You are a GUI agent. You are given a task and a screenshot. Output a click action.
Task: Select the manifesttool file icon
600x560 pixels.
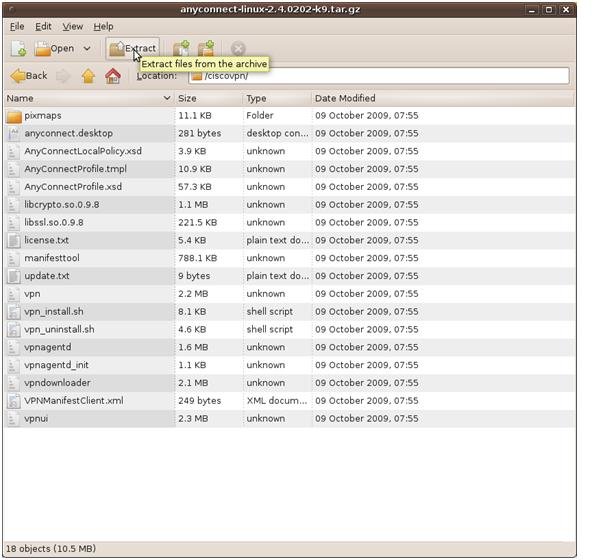coord(14,258)
